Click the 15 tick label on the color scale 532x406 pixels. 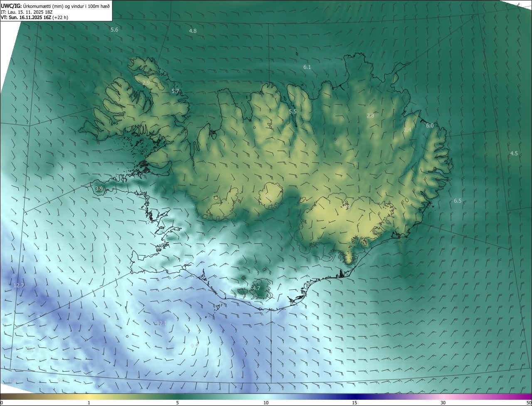coord(355,403)
